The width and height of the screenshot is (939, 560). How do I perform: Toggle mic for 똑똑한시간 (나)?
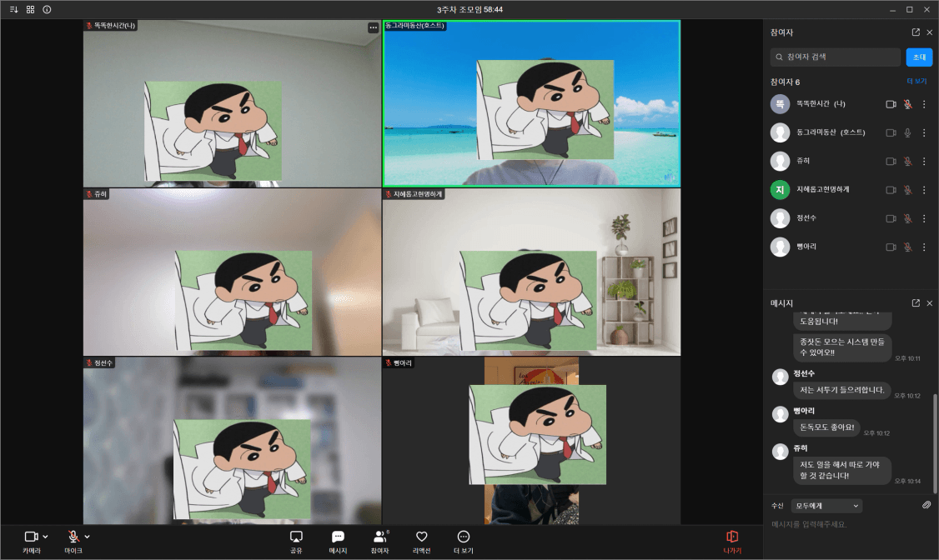click(908, 104)
